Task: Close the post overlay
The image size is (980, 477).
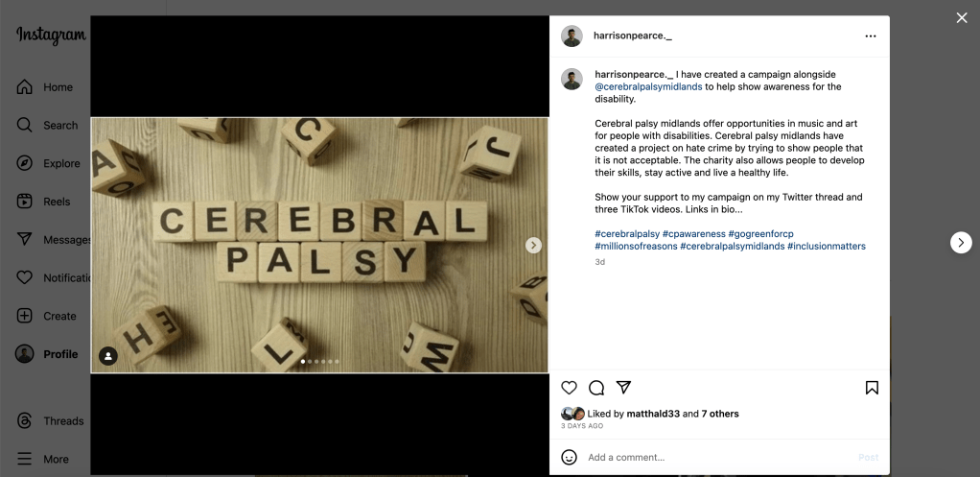Action: point(961,18)
